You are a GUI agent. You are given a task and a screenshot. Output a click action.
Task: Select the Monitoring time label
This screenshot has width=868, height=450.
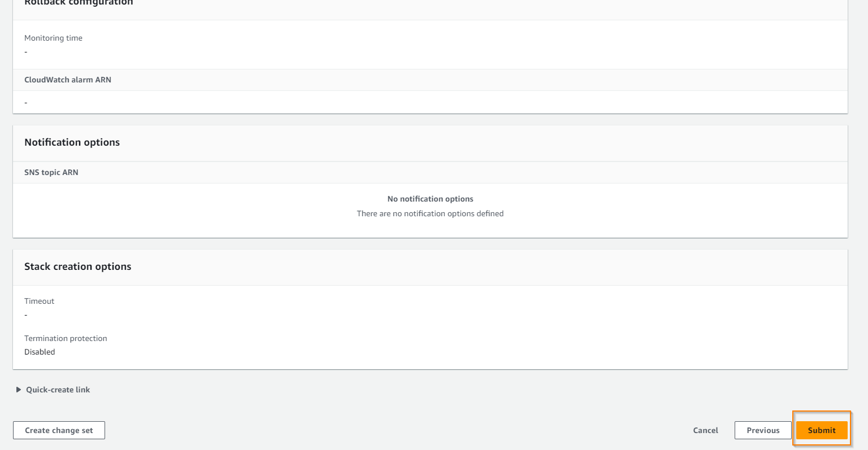pyautogui.click(x=53, y=38)
